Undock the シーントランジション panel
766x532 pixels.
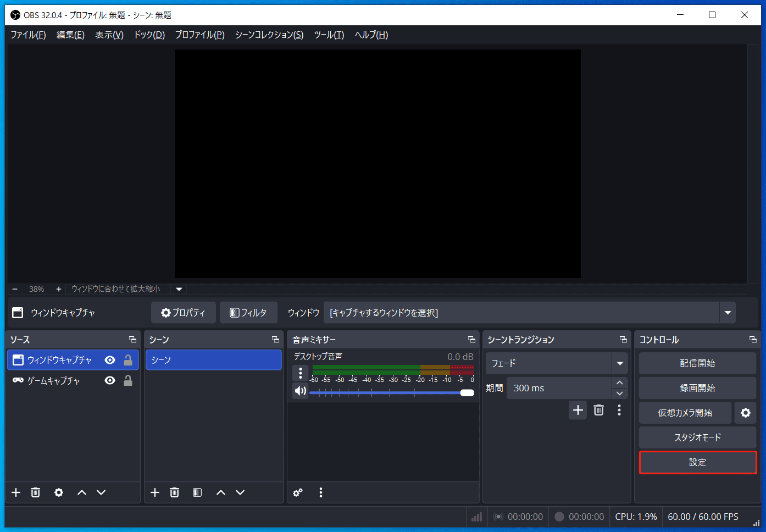click(x=623, y=340)
